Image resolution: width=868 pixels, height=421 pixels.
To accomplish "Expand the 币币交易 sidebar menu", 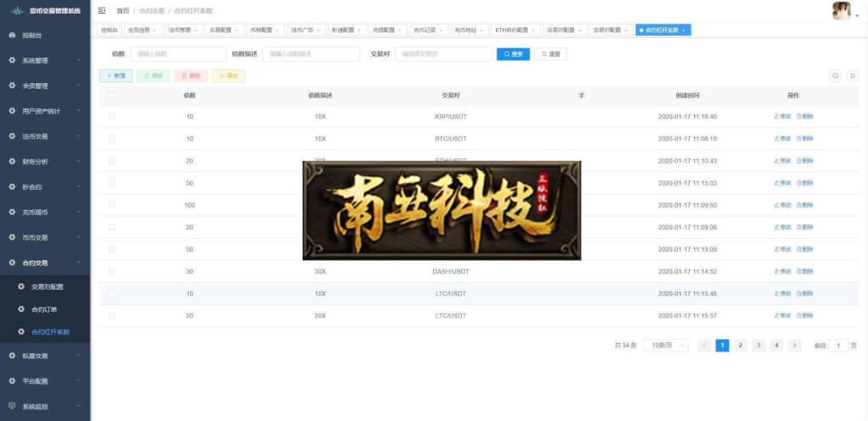I will pyautogui.click(x=45, y=237).
